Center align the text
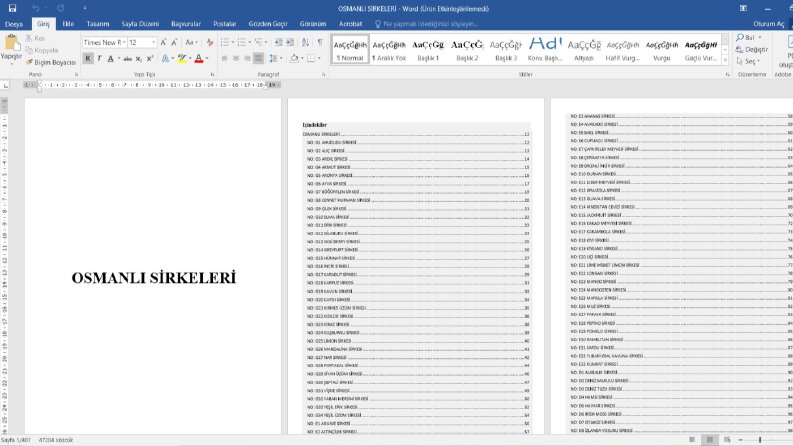Viewport: 793px width, 446px height. coord(236,59)
